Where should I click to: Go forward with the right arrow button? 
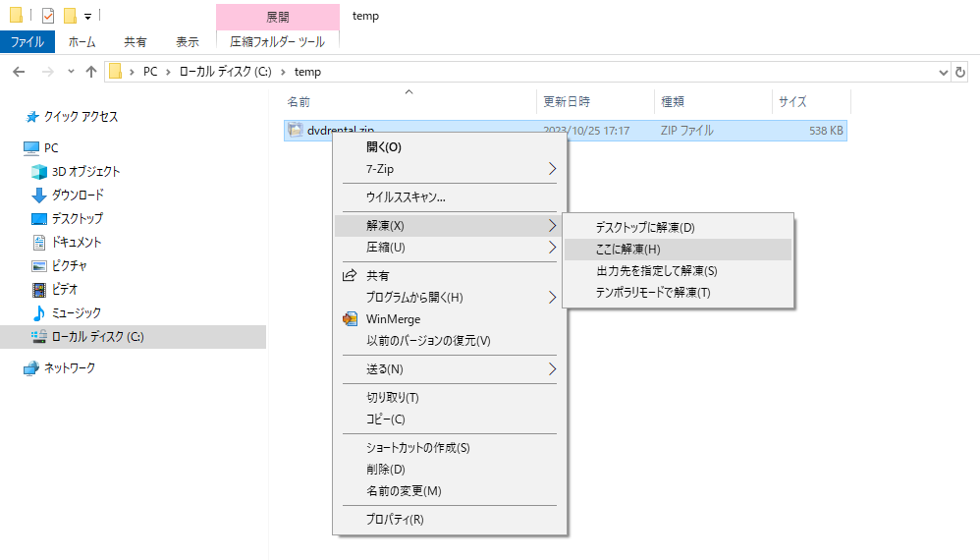47,72
